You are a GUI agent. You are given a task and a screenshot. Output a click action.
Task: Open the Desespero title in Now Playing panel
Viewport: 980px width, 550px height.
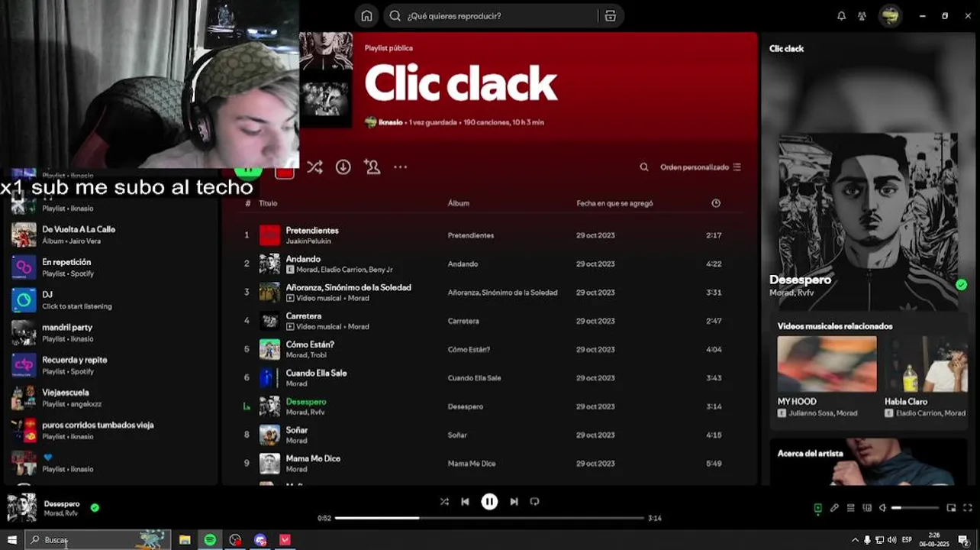click(800, 280)
